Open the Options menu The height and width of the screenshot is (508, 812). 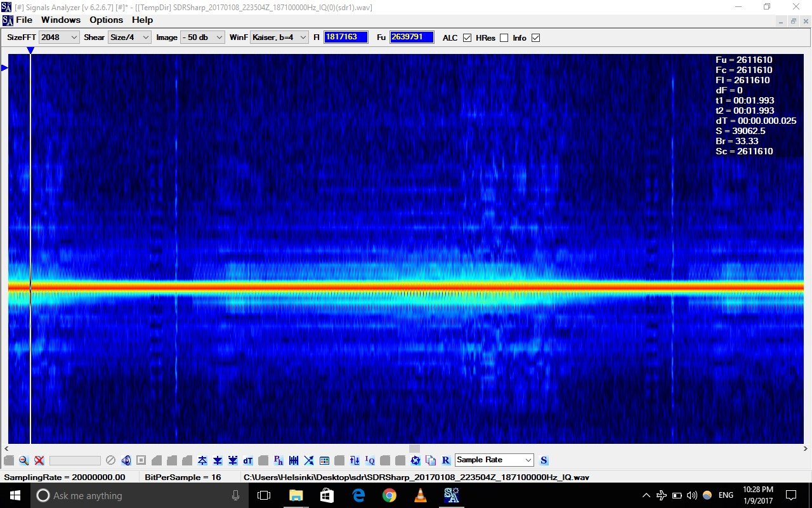point(107,20)
